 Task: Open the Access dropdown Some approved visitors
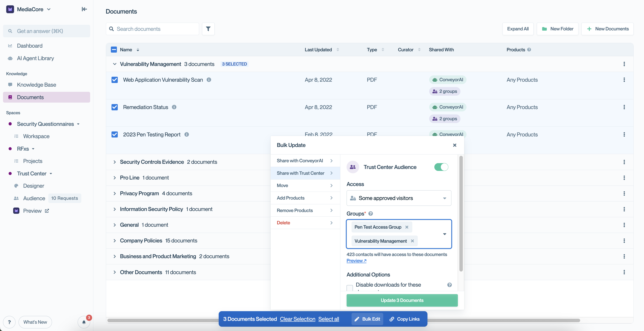tap(399, 198)
